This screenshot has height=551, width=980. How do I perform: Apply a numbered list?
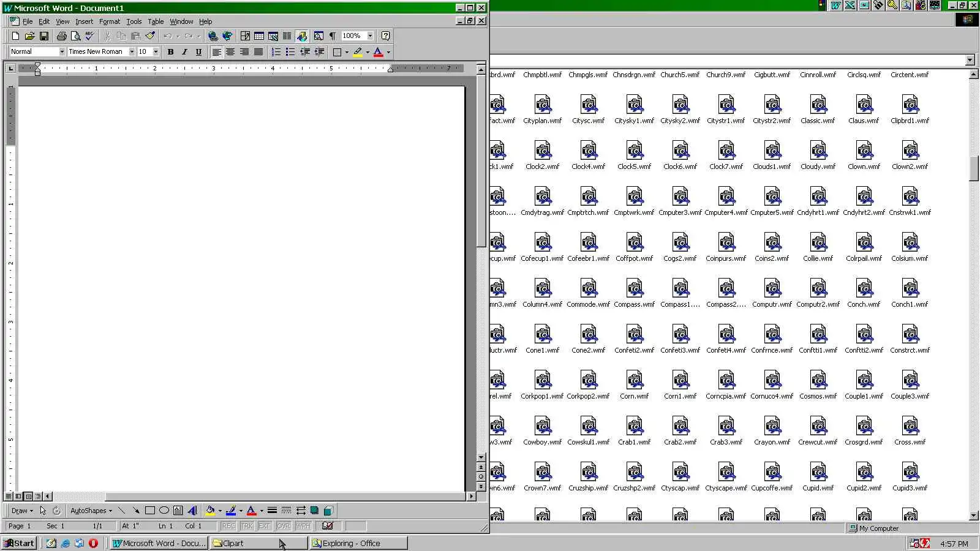click(276, 52)
